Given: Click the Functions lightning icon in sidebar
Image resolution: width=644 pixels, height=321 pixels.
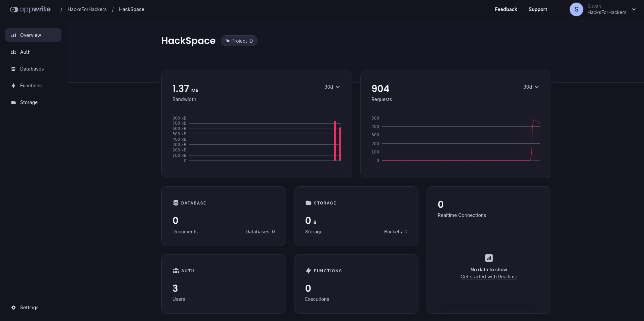Looking at the screenshot, I should [x=13, y=86].
